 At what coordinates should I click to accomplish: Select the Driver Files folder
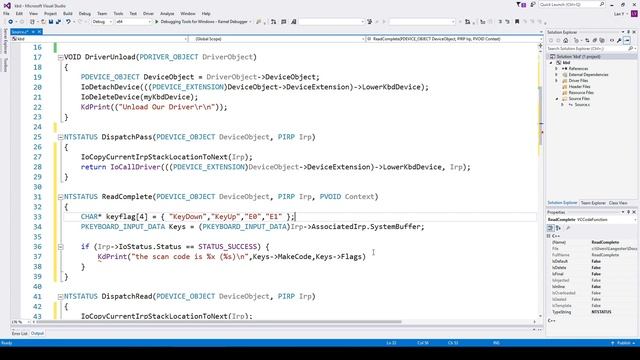578,81
